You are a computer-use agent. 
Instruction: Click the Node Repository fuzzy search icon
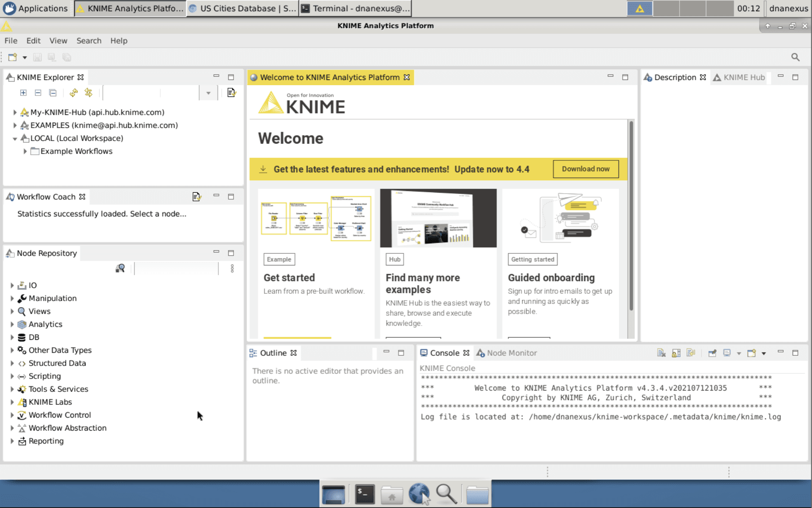coord(120,268)
